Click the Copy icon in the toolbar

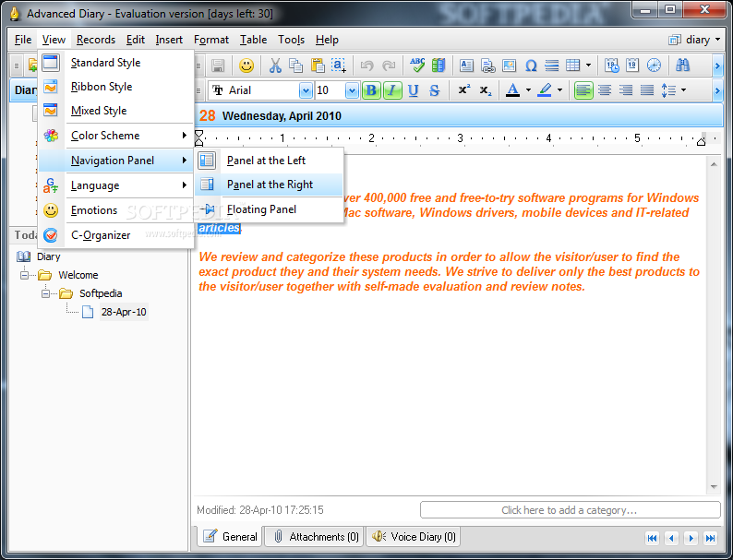[296, 66]
